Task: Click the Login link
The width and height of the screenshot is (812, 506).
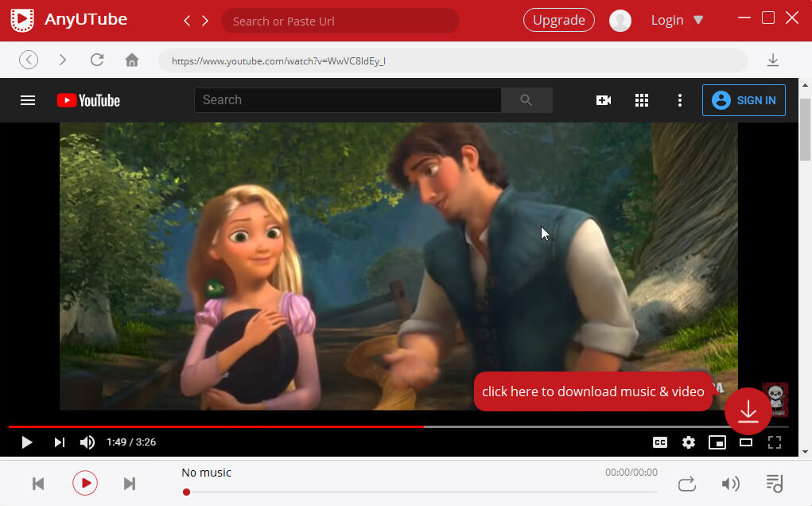Action: [x=667, y=20]
